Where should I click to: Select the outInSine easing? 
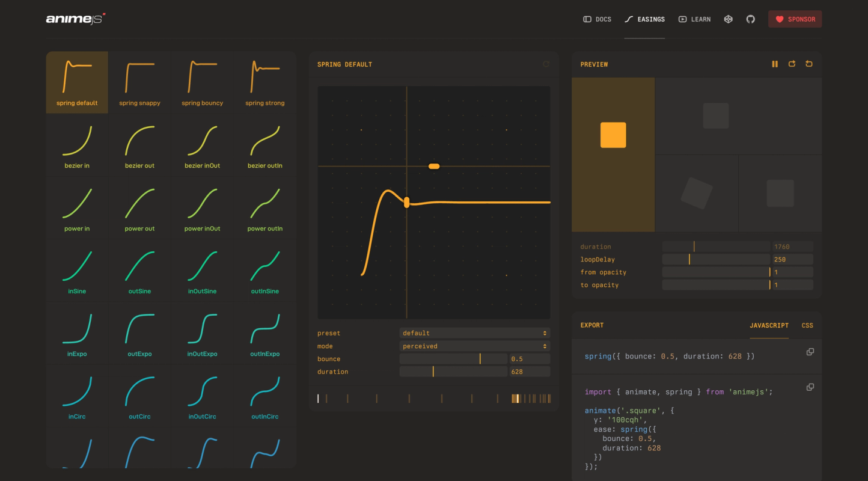point(264,271)
